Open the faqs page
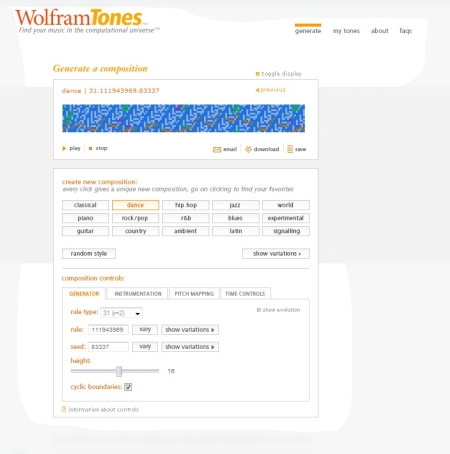 point(406,31)
